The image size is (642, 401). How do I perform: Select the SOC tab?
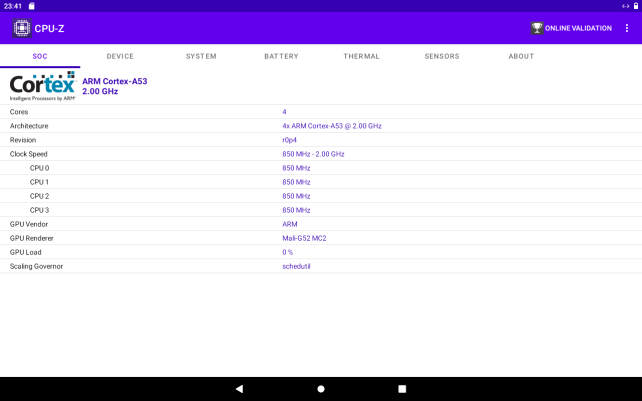point(40,56)
